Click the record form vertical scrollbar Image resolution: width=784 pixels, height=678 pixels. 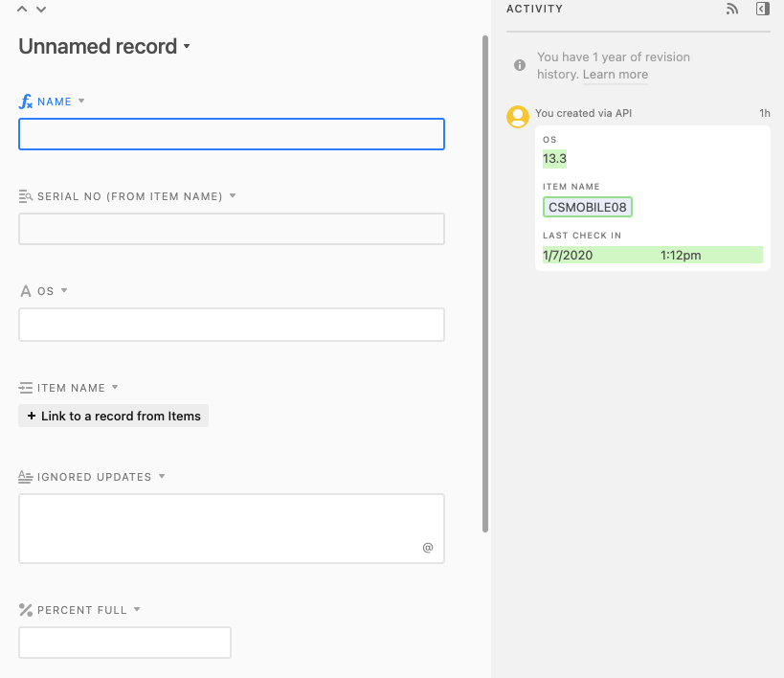[x=485, y=283]
